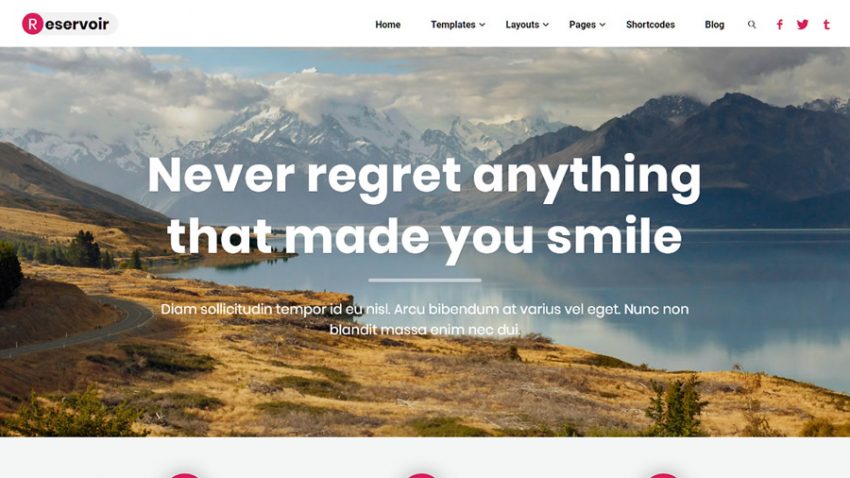Click the right pink feature circle icon
This screenshot has width=850, height=478.
tap(664, 476)
